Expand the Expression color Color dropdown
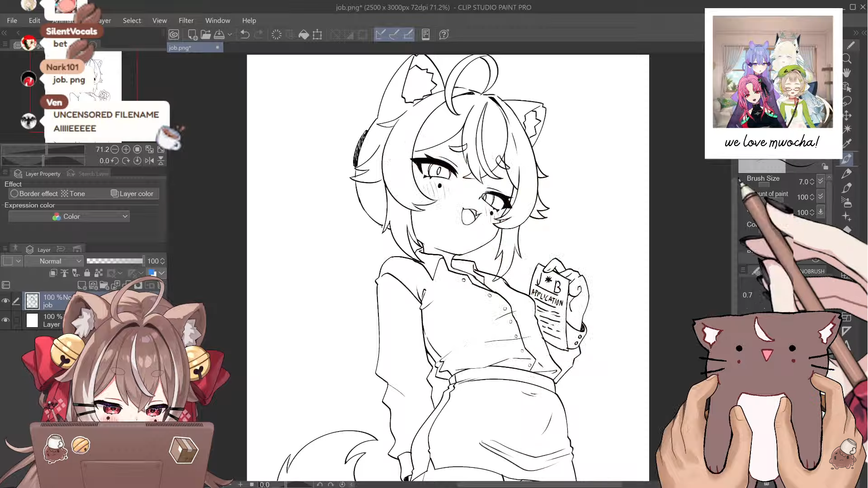Viewport: 868px width, 488px height. pyautogui.click(x=69, y=217)
